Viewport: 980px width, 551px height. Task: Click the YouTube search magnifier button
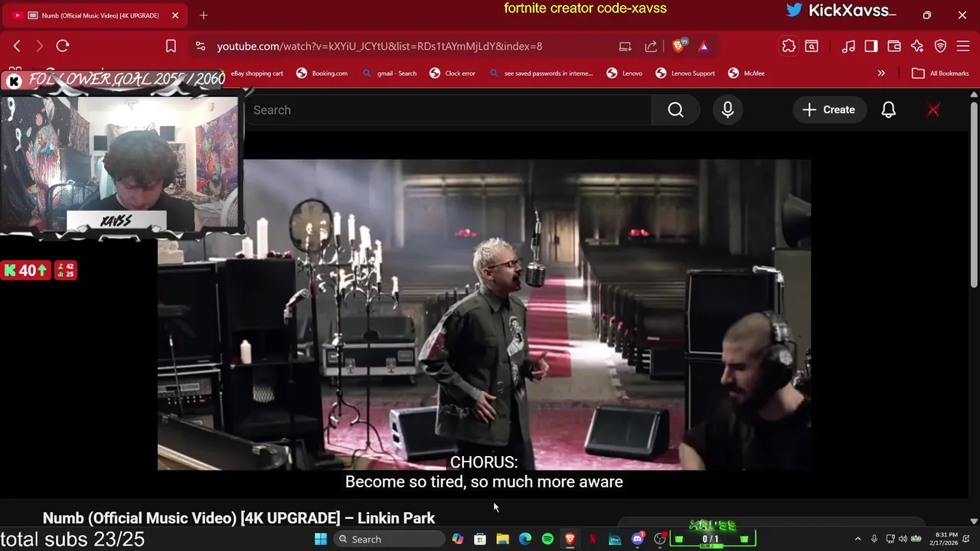tap(675, 110)
